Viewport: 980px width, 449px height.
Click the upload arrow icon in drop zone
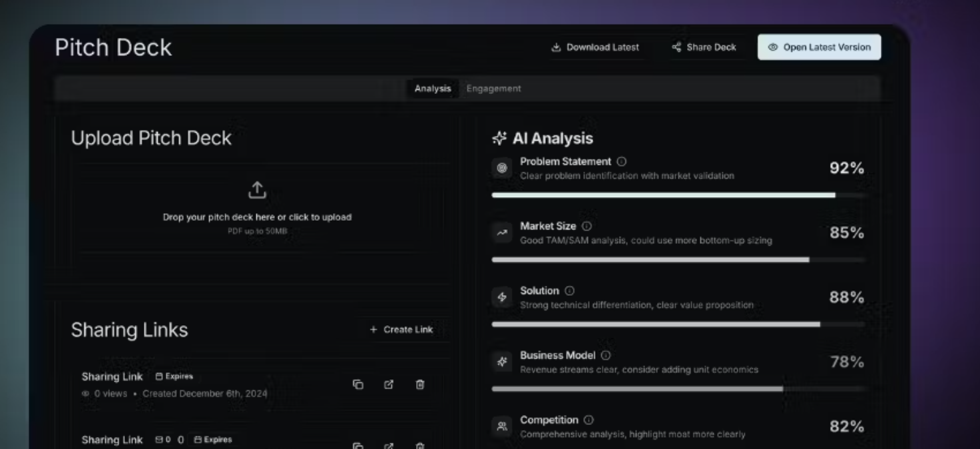click(x=257, y=190)
